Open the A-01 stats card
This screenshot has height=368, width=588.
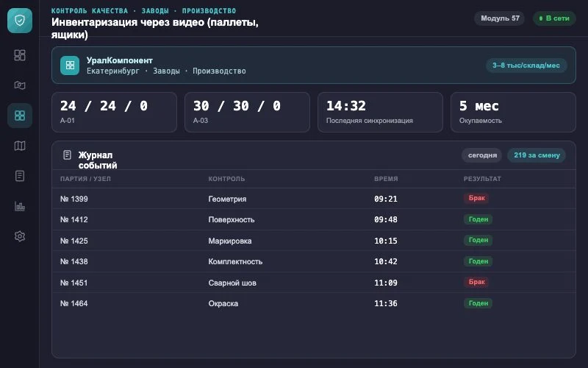114,112
